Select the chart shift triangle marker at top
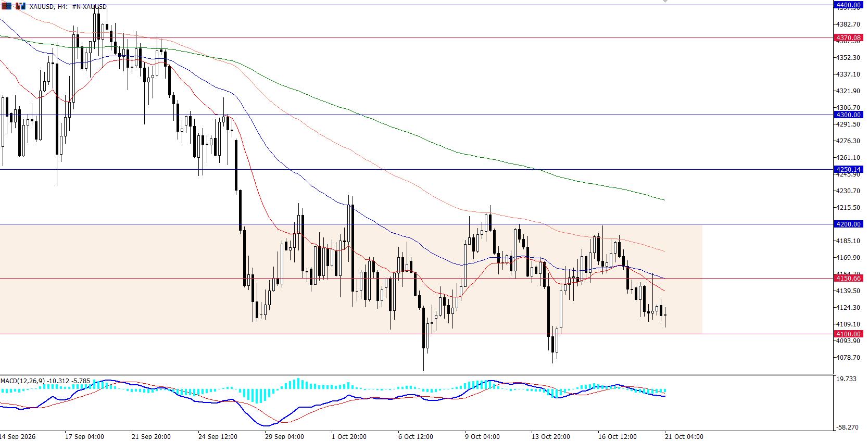Image resolution: width=868 pixels, height=441 pixels. [x=665, y=2]
